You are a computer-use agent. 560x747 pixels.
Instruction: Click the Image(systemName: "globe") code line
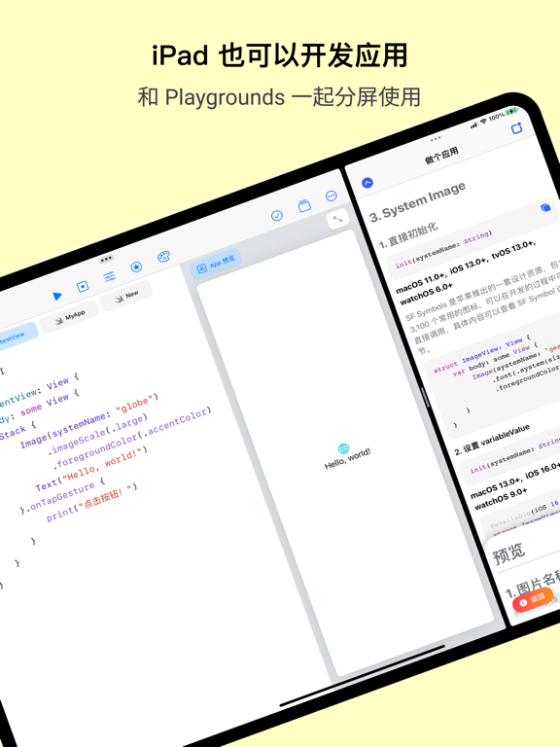(88, 420)
